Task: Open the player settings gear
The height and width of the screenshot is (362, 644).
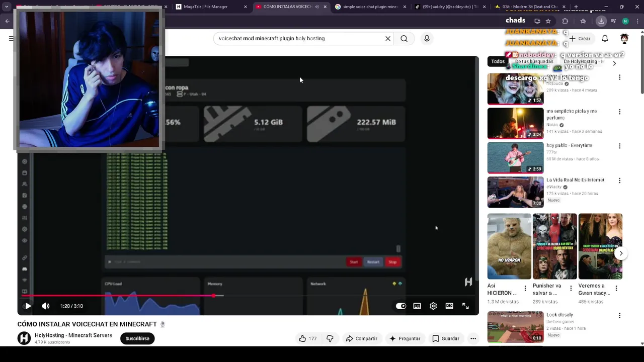Action: tap(433, 306)
